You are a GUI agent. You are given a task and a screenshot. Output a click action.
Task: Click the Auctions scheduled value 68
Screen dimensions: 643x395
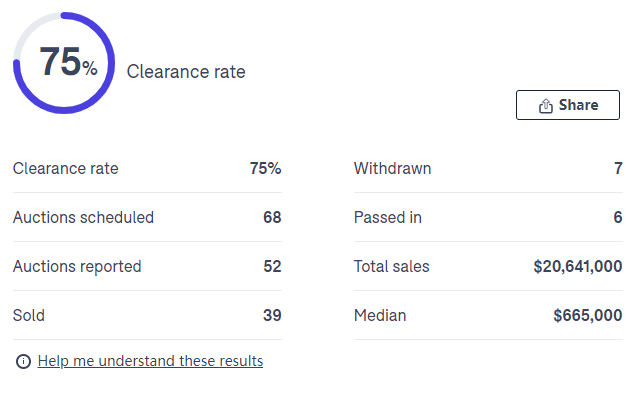pyautogui.click(x=272, y=217)
